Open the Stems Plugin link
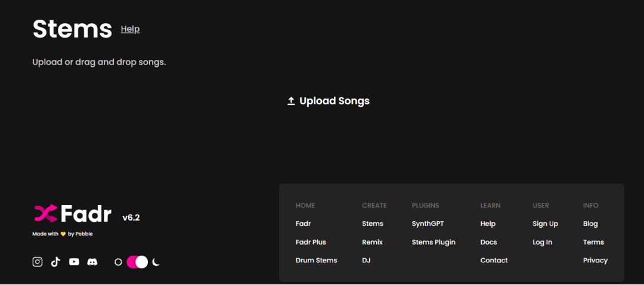This screenshot has width=644, height=285. (434, 242)
